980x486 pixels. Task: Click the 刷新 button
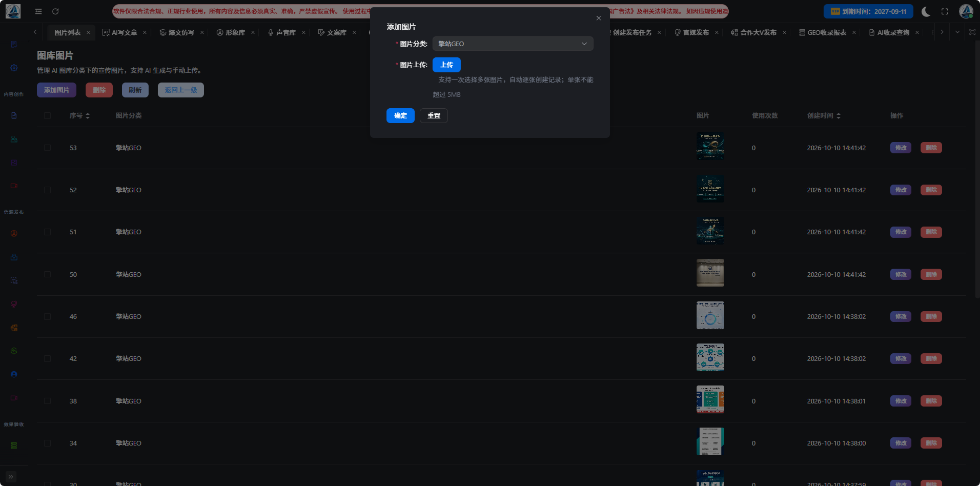click(135, 90)
